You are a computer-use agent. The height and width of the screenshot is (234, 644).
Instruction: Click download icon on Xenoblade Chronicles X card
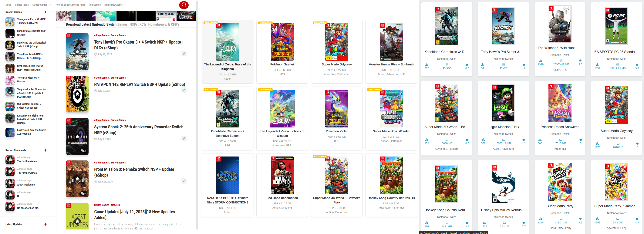click(x=427, y=64)
